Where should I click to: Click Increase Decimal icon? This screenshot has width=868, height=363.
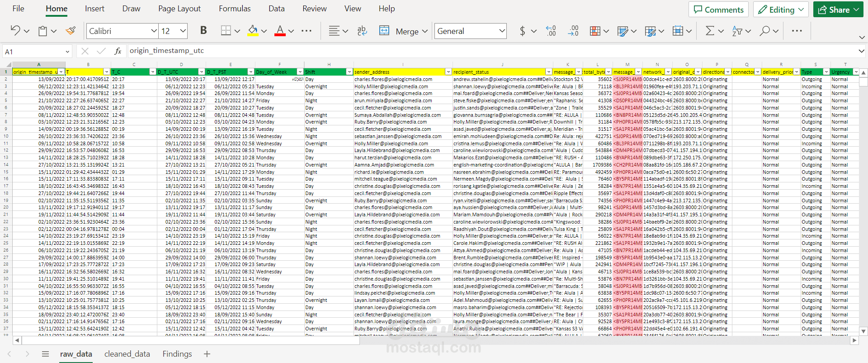[551, 31]
